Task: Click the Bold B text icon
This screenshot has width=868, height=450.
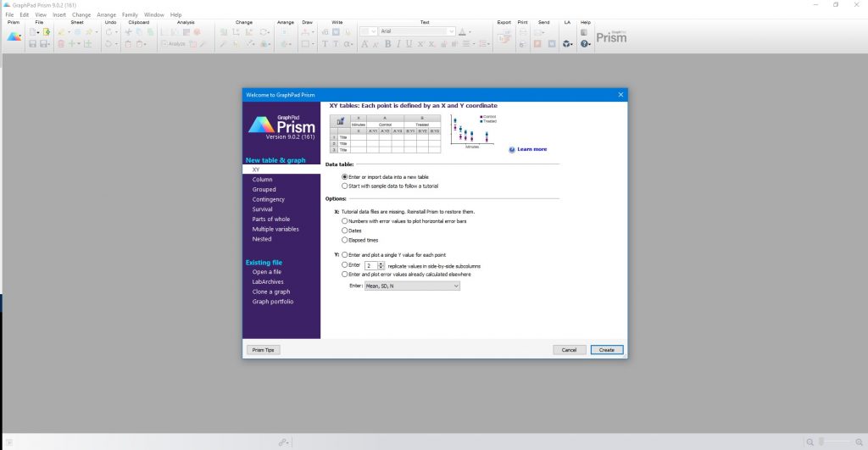Action: 387,44
